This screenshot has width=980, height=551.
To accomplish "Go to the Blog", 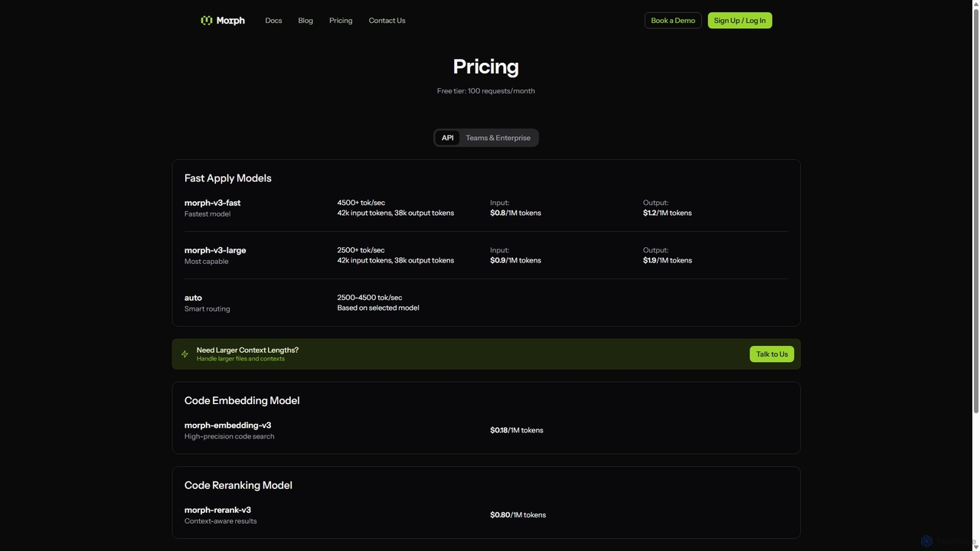I will click(x=305, y=21).
